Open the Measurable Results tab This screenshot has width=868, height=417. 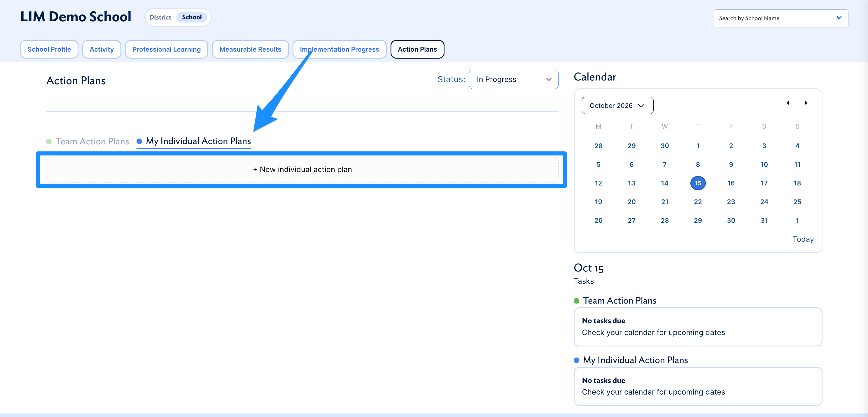[250, 49]
